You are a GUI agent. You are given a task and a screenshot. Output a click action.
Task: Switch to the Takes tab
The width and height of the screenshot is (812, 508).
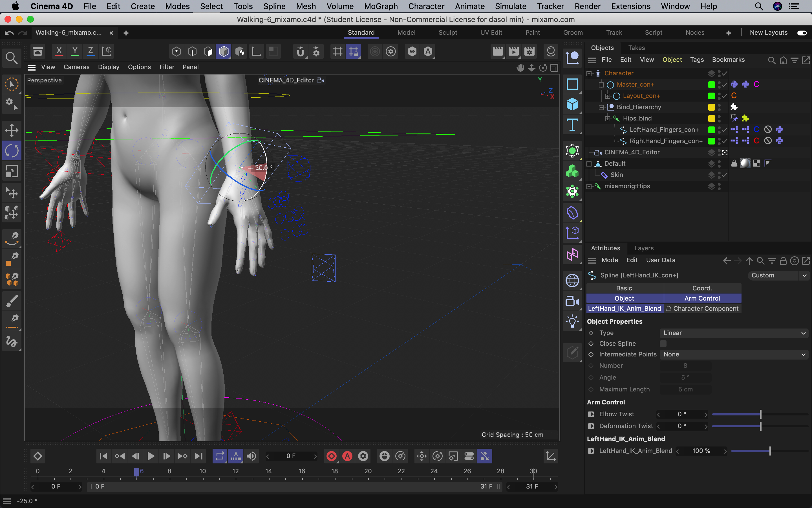click(x=636, y=48)
